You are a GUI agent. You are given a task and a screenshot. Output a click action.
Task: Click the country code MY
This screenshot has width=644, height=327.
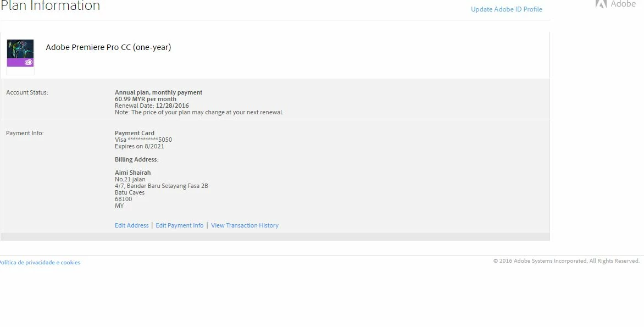[119, 206]
